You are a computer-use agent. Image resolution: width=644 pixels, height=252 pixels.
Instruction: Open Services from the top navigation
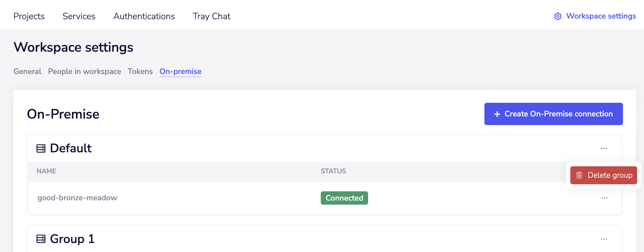click(x=79, y=16)
